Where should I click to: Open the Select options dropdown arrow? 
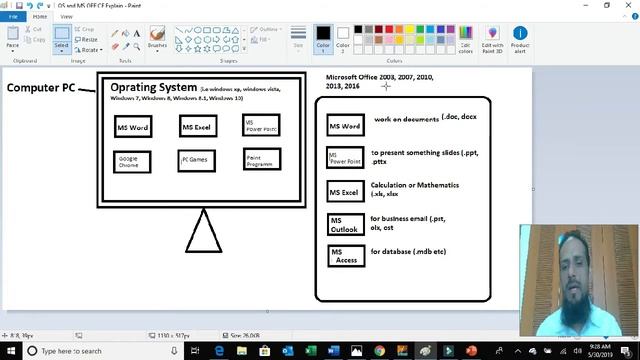(62, 51)
